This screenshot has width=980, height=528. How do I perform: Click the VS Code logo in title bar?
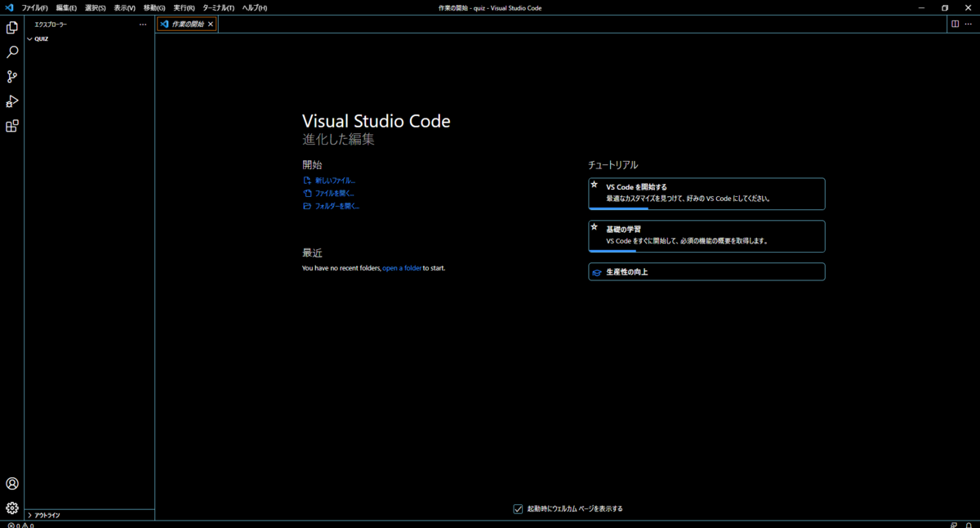(9, 7)
